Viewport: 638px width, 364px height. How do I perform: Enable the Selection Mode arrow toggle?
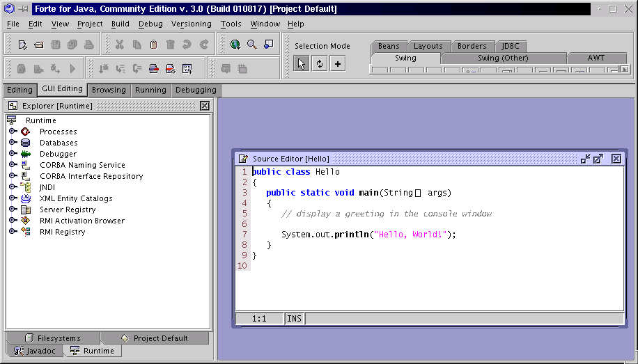tap(301, 64)
